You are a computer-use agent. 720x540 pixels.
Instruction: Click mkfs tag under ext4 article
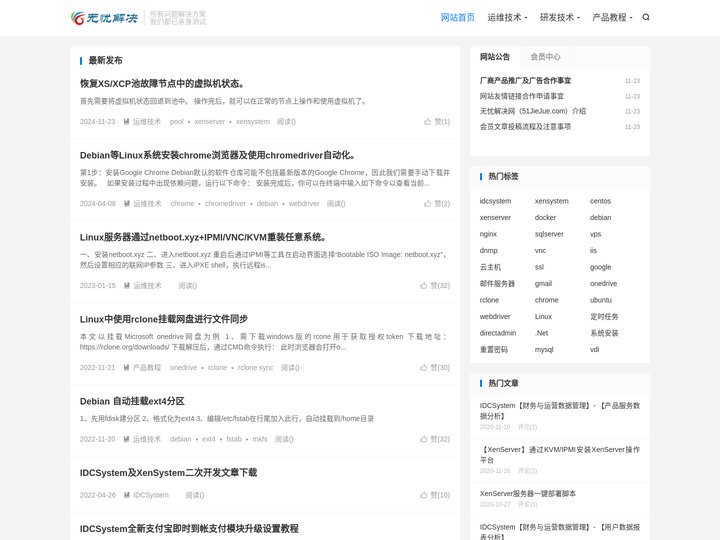(259, 439)
